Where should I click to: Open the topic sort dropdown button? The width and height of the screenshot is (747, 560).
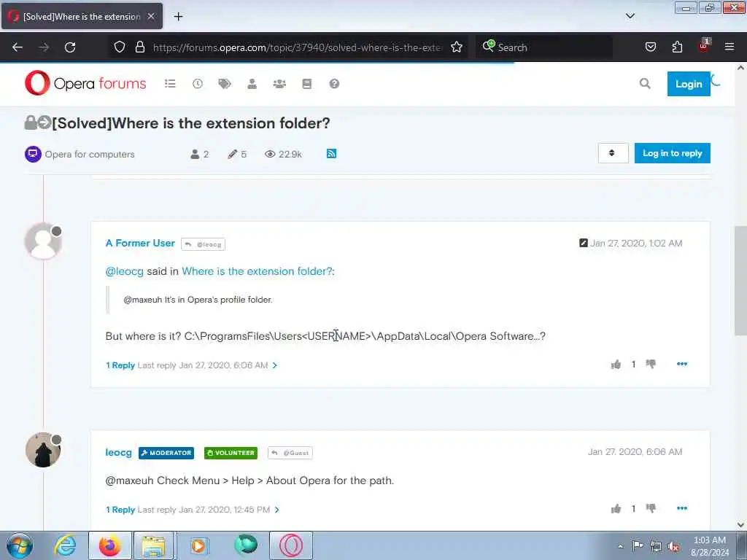click(x=613, y=153)
